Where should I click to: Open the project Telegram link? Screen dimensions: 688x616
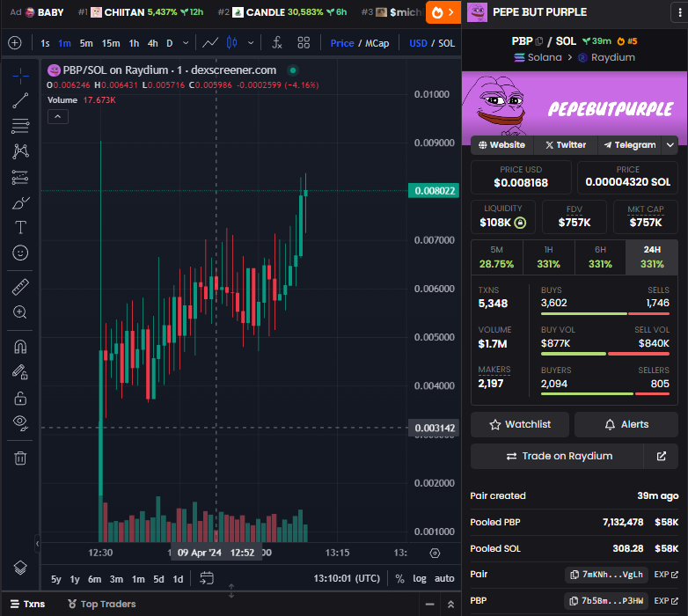630,145
